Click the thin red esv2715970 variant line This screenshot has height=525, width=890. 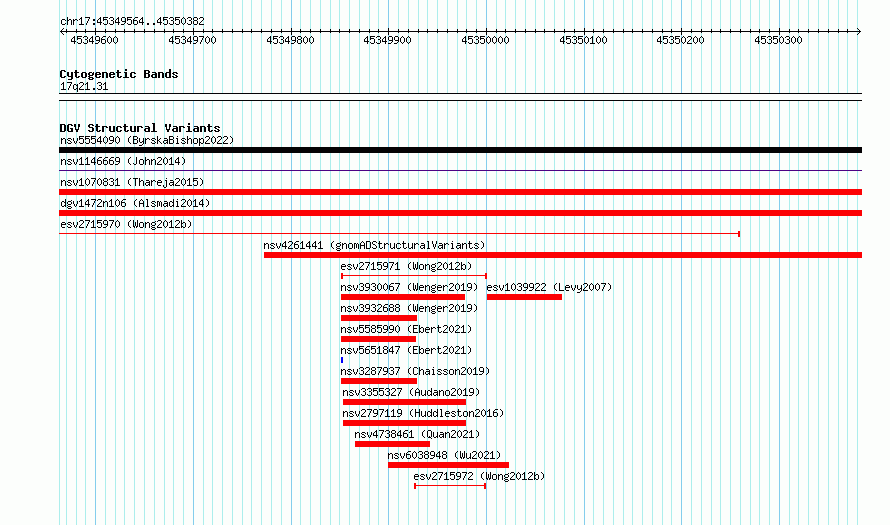pos(399,233)
